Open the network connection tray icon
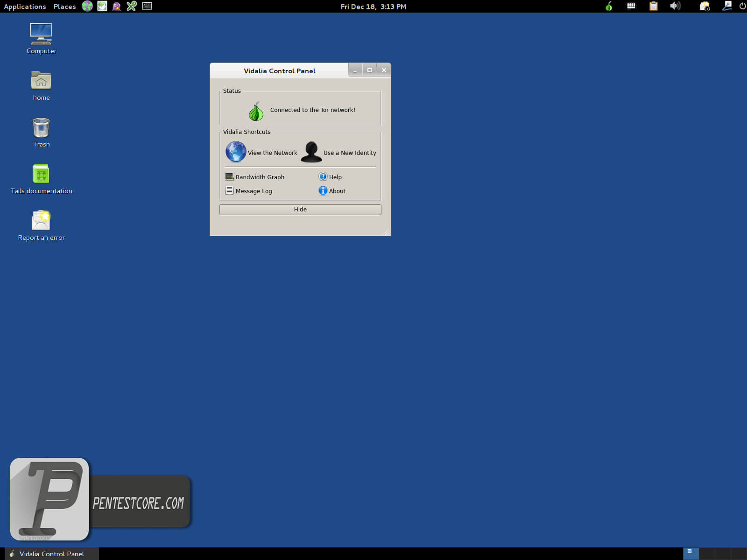747x560 pixels. click(727, 6)
